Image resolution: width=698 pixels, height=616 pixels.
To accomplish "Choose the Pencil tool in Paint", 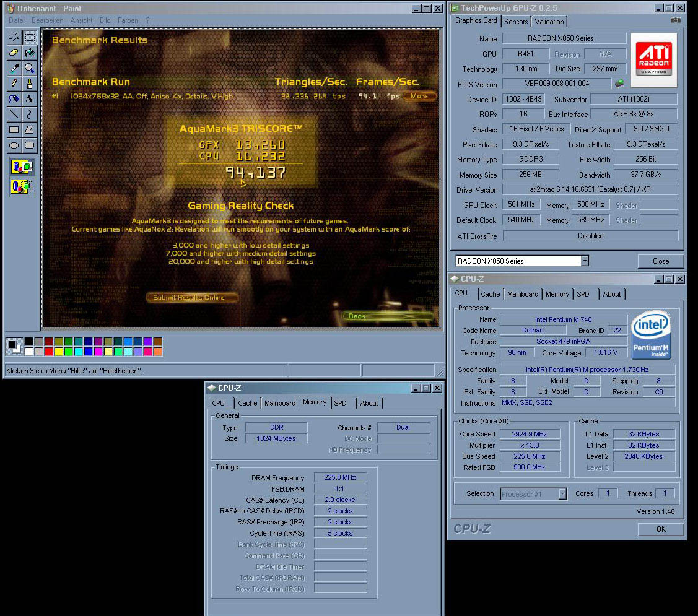I will point(14,83).
